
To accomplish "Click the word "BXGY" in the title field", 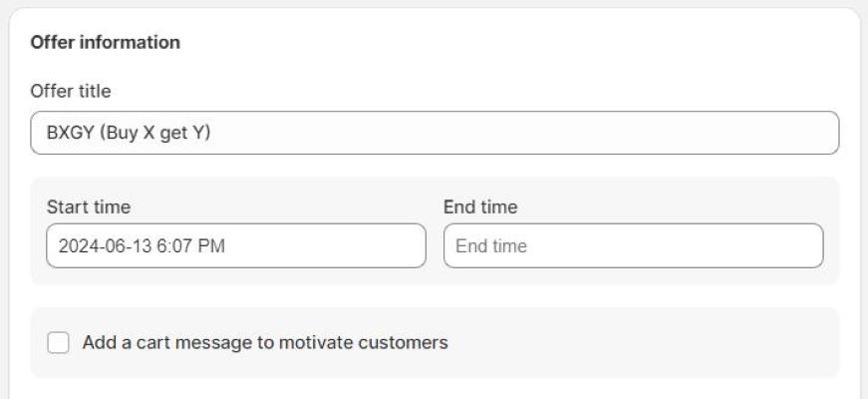I will pyautogui.click(x=70, y=133).
